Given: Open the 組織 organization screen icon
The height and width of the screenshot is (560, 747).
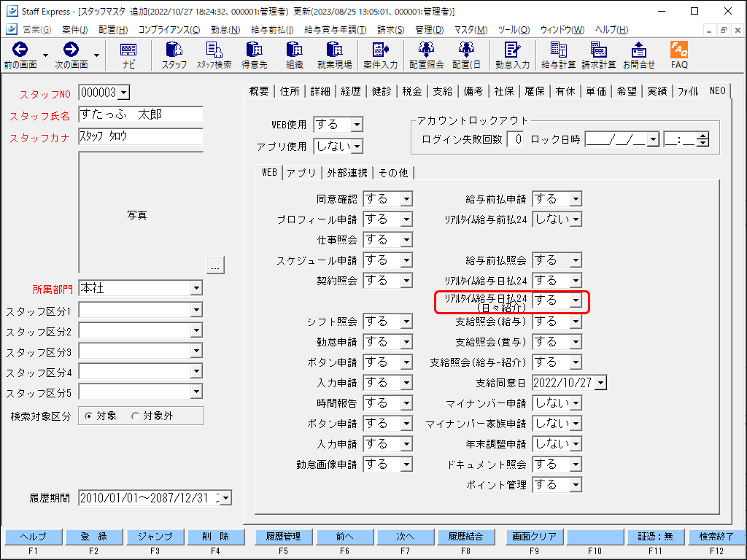Looking at the screenshot, I should pyautogui.click(x=294, y=54).
